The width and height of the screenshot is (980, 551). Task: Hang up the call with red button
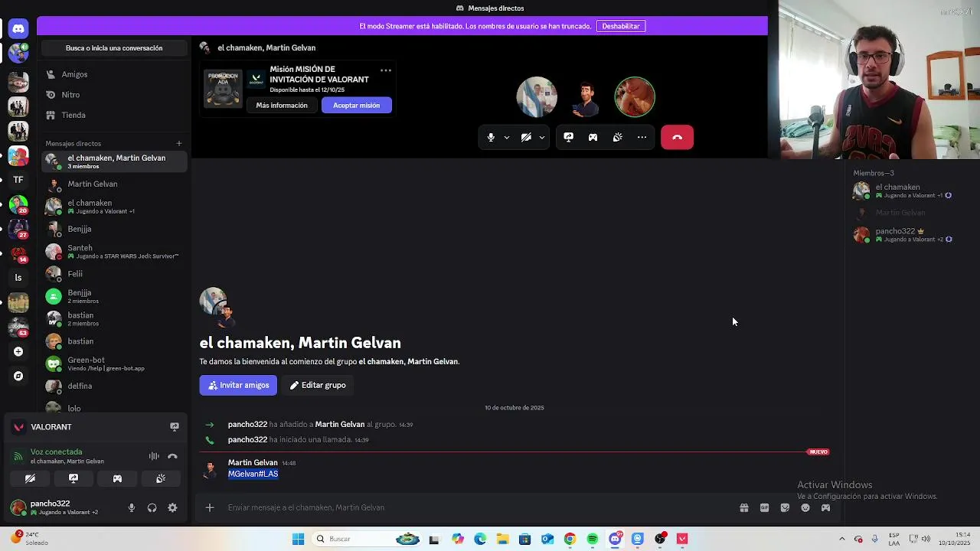677,138
